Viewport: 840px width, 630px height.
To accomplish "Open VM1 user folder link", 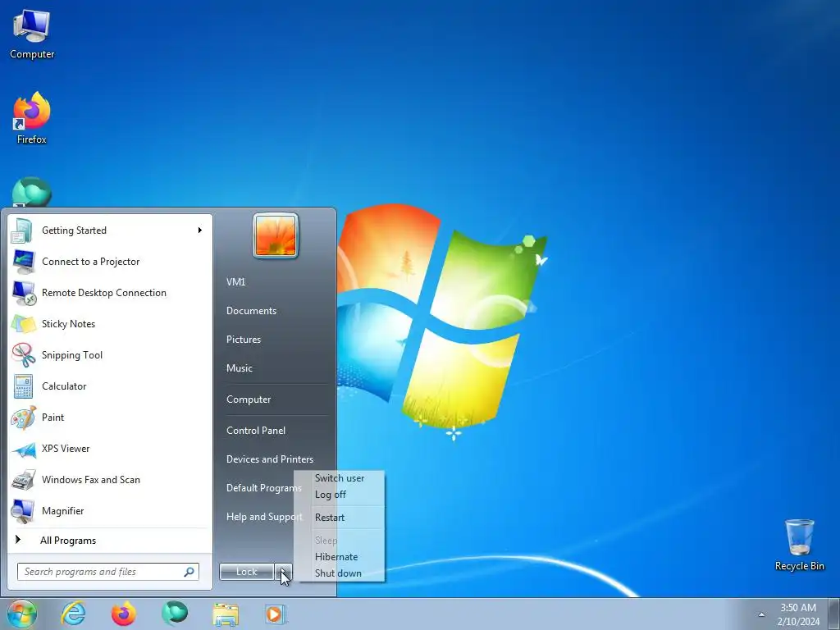I will (235, 282).
